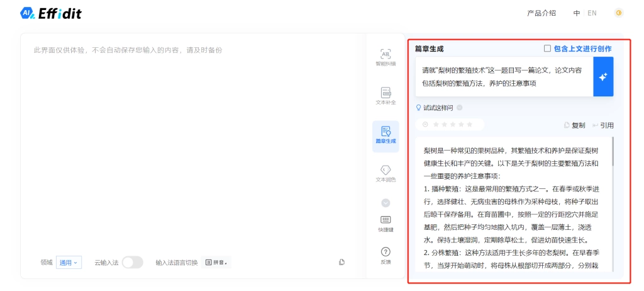Expand the 试试这样问 suggestions arrow
The height and width of the screenshot is (291, 644).
(x=460, y=108)
